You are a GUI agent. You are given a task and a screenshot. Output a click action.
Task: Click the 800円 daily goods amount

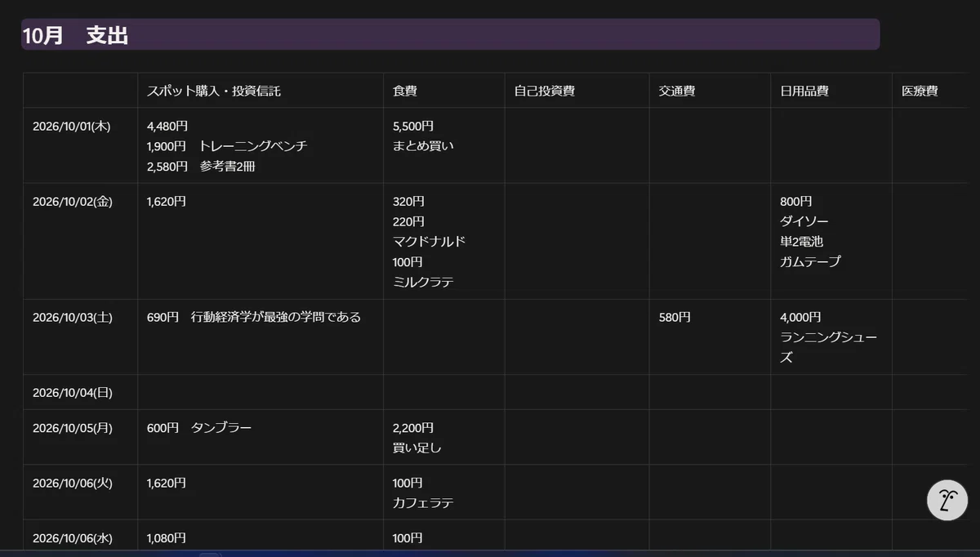pyautogui.click(x=795, y=201)
